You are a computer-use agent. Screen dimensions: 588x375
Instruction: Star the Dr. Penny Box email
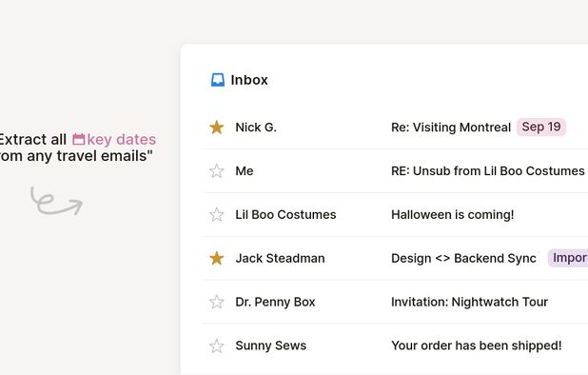(217, 302)
